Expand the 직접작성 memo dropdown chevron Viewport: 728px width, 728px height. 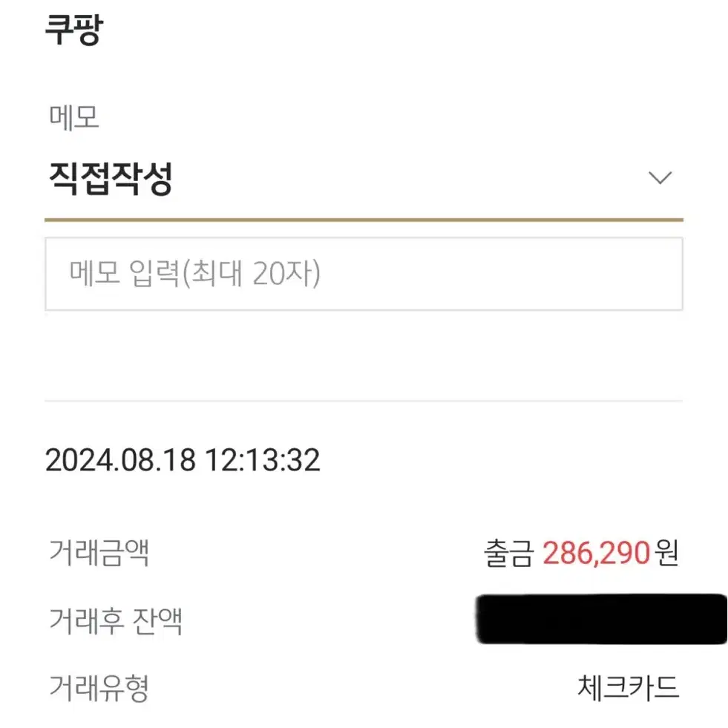click(660, 178)
